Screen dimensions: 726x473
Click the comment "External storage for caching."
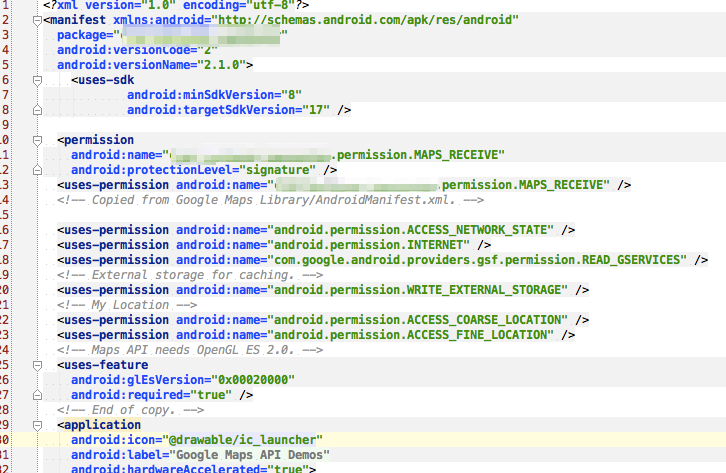pyautogui.click(x=190, y=275)
